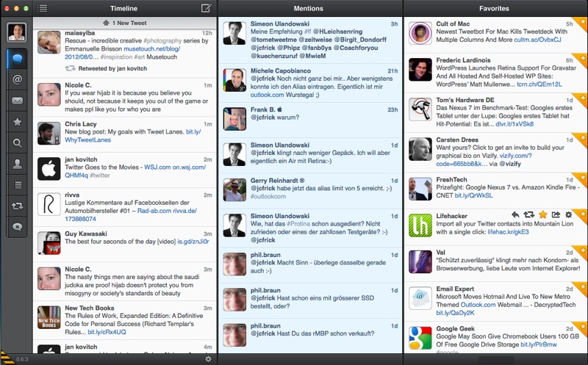
Task: Share the Lifehacker tweet
Action: [x=556, y=214]
